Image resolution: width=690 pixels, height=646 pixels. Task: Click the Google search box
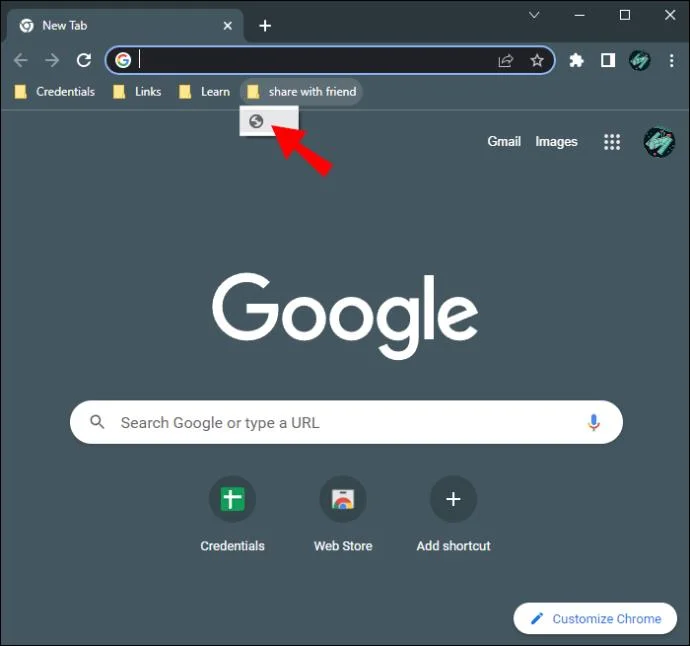346,422
